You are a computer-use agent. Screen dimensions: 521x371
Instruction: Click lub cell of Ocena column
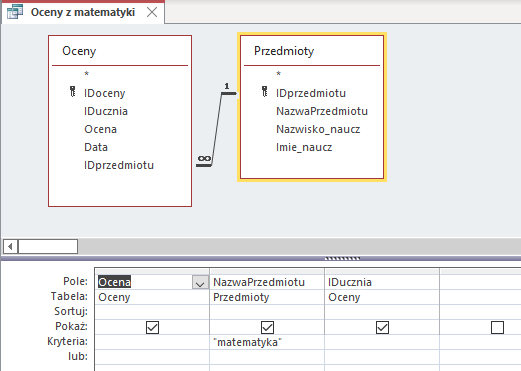[x=152, y=357]
